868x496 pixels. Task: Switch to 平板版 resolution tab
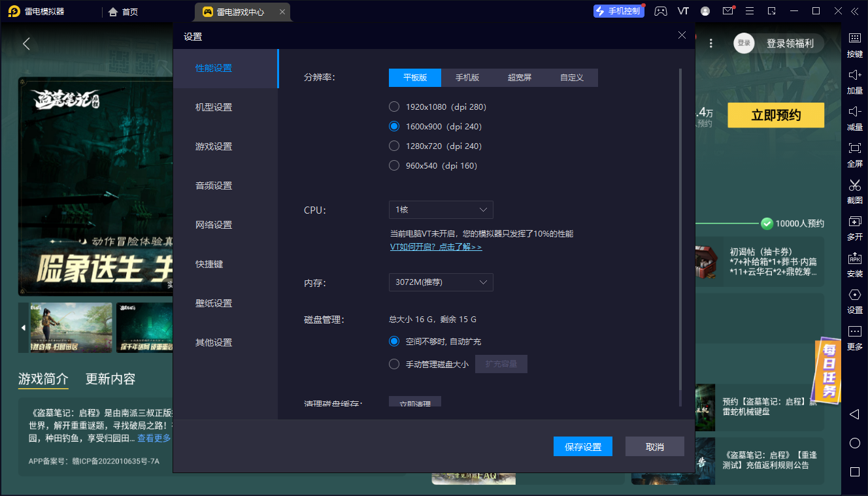click(415, 77)
